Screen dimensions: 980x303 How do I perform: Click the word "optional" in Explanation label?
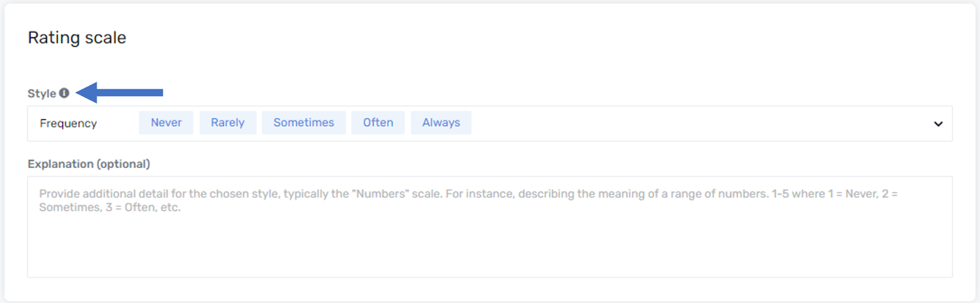[x=123, y=164]
